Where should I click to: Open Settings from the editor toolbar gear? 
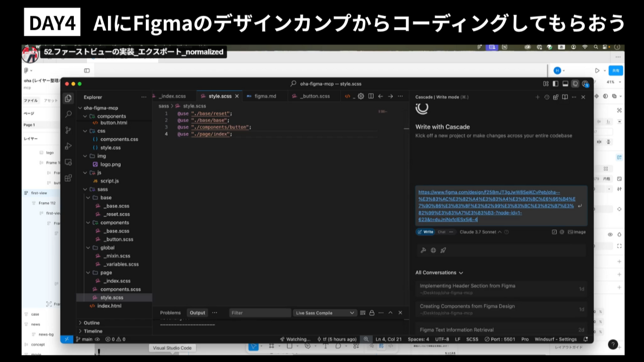(x=361, y=96)
